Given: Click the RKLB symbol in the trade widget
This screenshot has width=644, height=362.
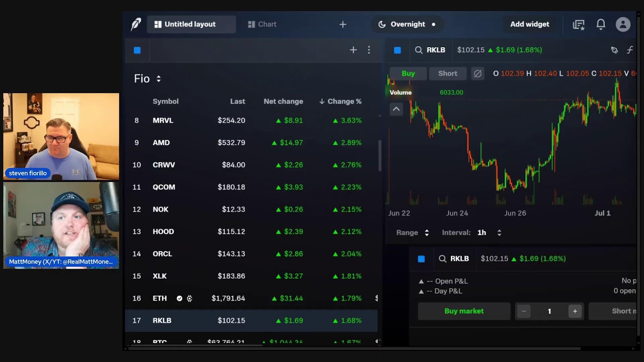Looking at the screenshot, I should [459, 258].
